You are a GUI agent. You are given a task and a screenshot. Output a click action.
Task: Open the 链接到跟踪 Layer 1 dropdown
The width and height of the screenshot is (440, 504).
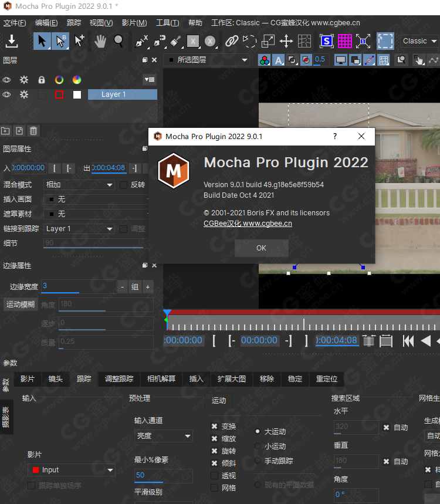79,229
